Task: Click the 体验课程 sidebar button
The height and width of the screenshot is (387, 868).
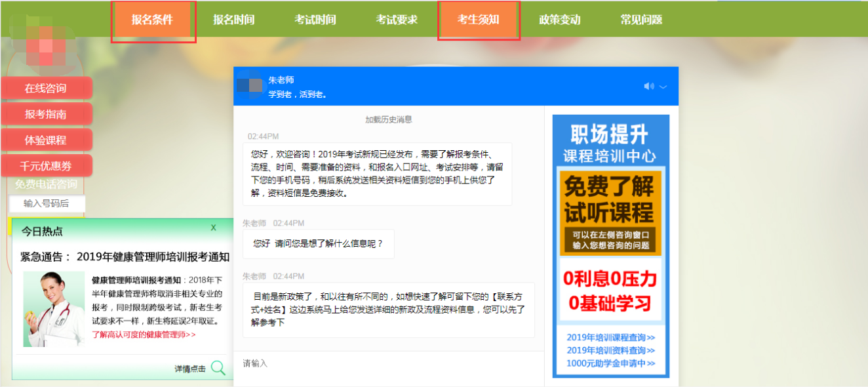Action: pos(48,139)
